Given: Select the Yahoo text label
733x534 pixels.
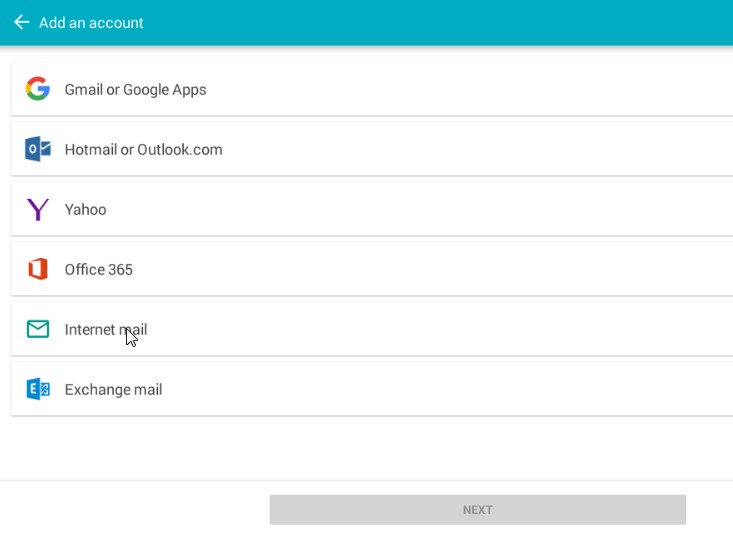Looking at the screenshot, I should pyautogui.click(x=86, y=209).
